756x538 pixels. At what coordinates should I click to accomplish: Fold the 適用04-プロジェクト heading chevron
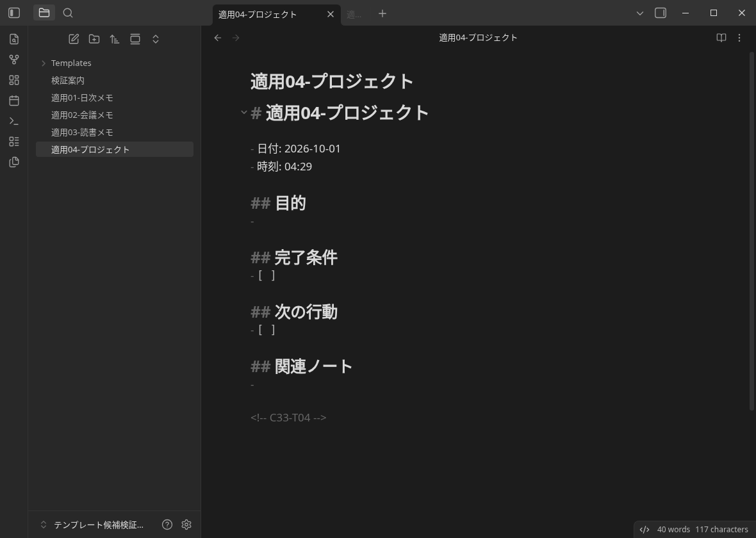(x=244, y=113)
